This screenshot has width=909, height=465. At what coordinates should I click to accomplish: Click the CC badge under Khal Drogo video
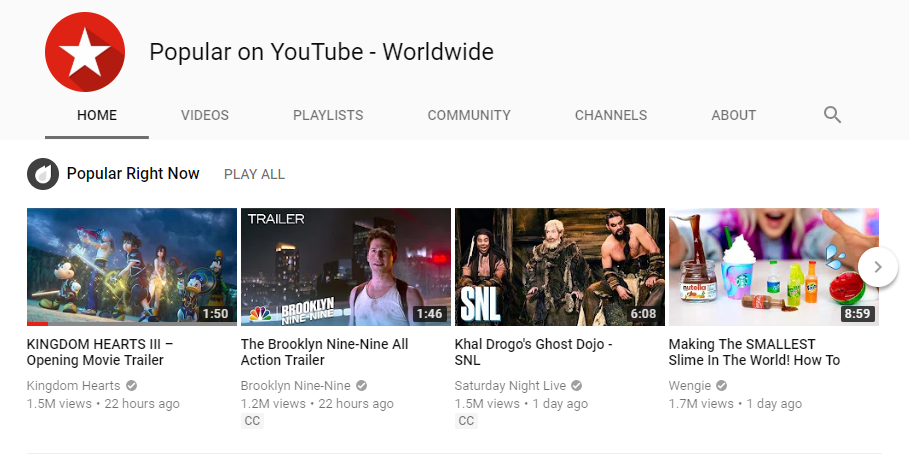point(466,421)
